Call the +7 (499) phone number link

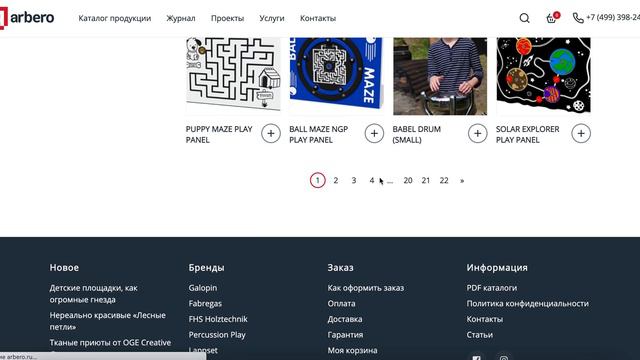point(613,18)
